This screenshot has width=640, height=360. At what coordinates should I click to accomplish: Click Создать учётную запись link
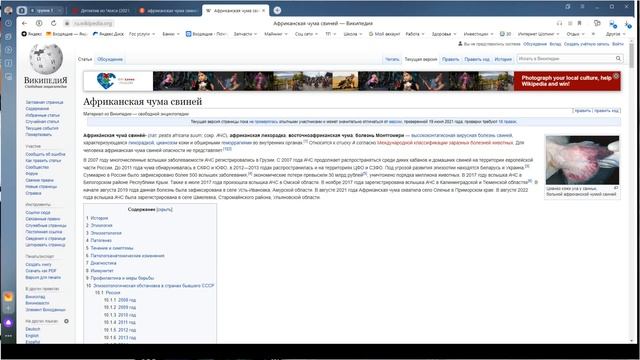pos(586,44)
